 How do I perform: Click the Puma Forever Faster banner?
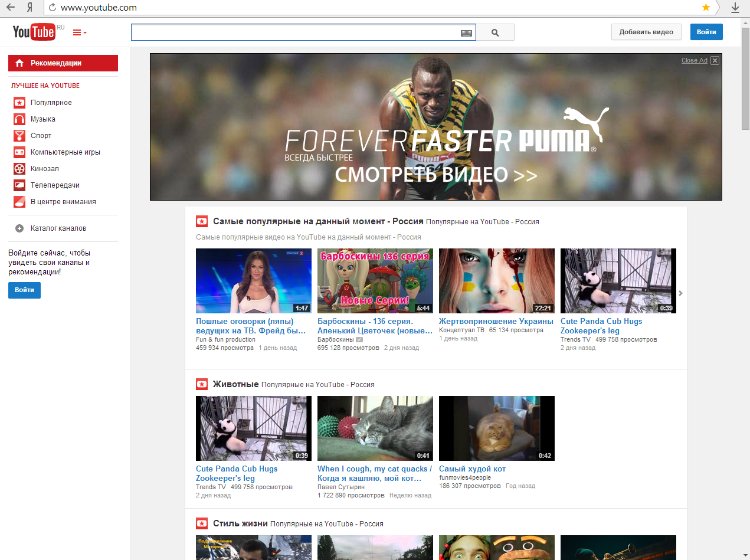tap(436, 127)
